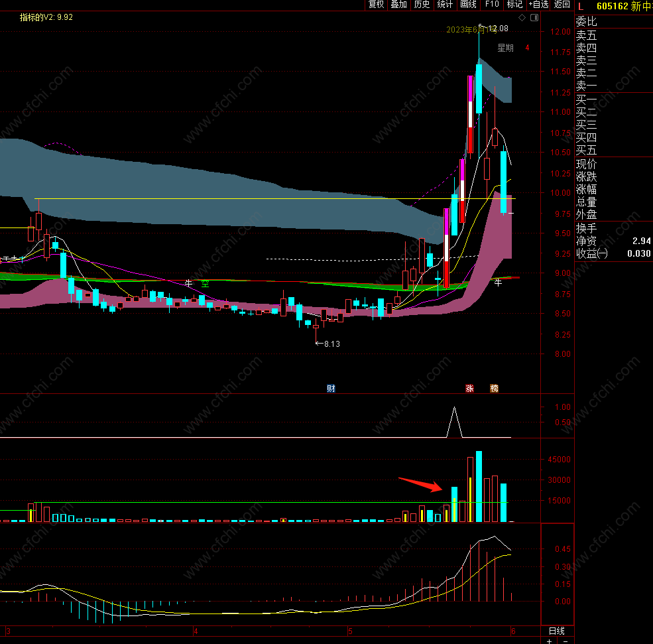
Task: Click the 委比 row label
Action: coord(586,21)
